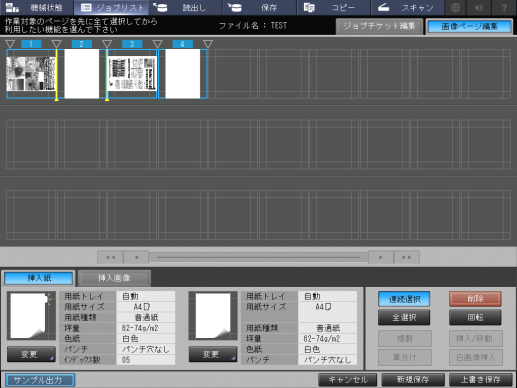Viewport: 517px width, 388px height.
Task: Click 章分け chapter button
Action: tap(405, 357)
